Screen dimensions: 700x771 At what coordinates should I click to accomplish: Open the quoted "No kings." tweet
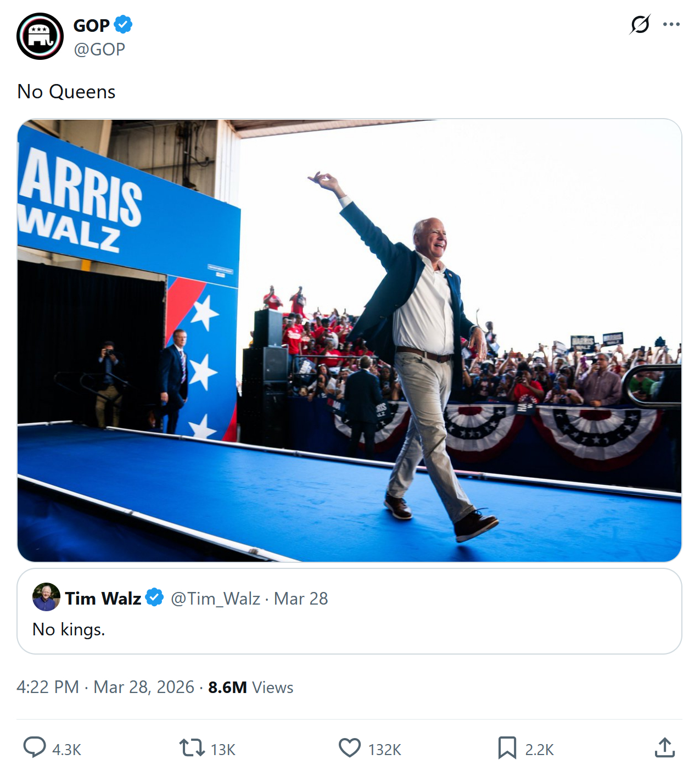coord(349,629)
